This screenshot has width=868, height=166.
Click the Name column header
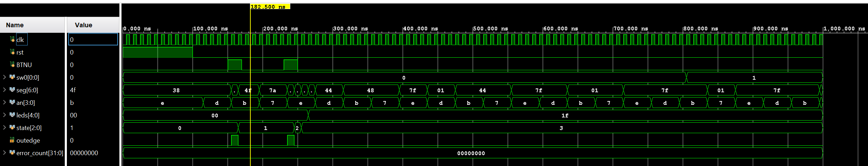tap(33, 25)
